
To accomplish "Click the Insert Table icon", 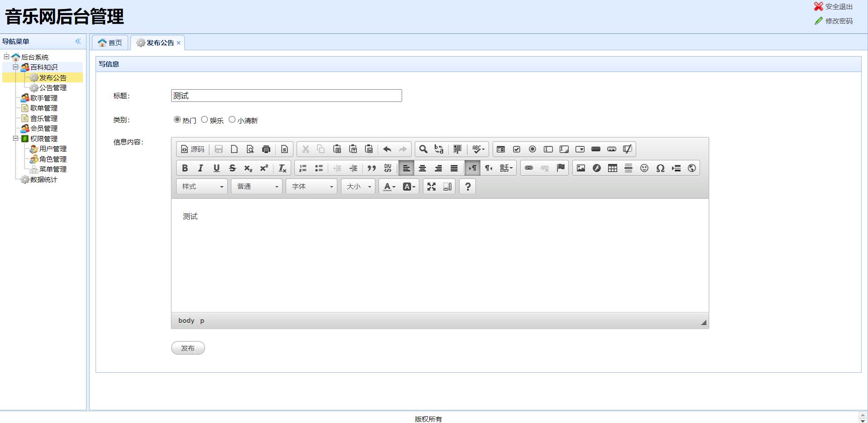I will (613, 168).
